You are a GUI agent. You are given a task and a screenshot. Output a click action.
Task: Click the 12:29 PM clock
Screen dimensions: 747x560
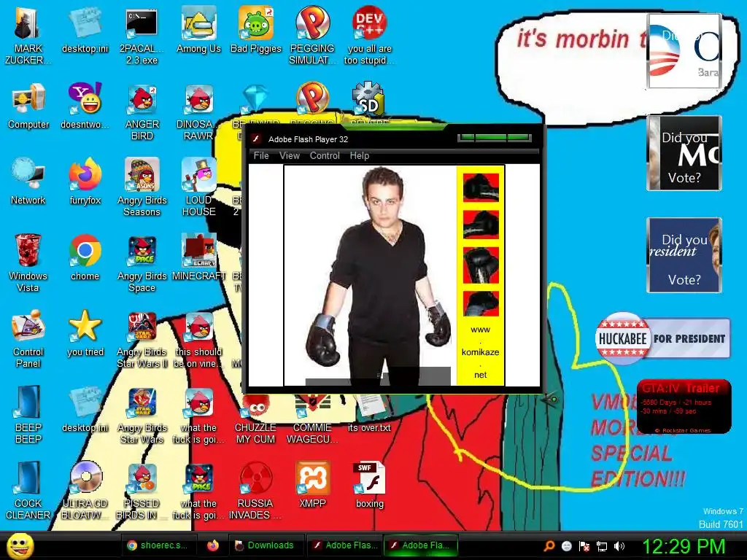pos(684,546)
